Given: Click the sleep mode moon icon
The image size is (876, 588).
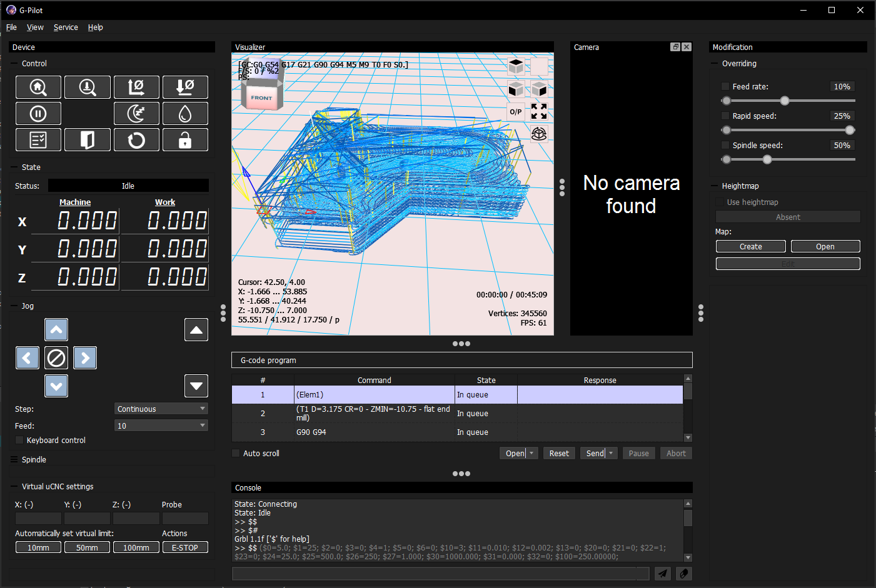Looking at the screenshot, I should [x=136, y=114].
